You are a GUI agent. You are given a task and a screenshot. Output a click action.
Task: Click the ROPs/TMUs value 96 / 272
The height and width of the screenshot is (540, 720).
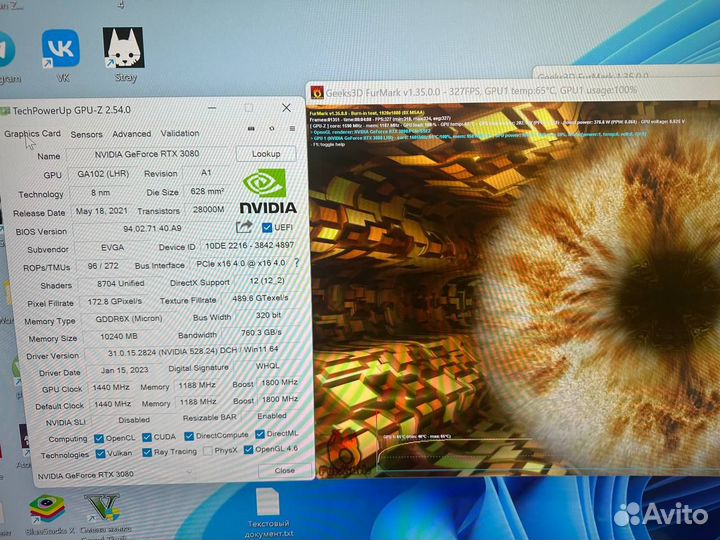click(x=103, y=266)
